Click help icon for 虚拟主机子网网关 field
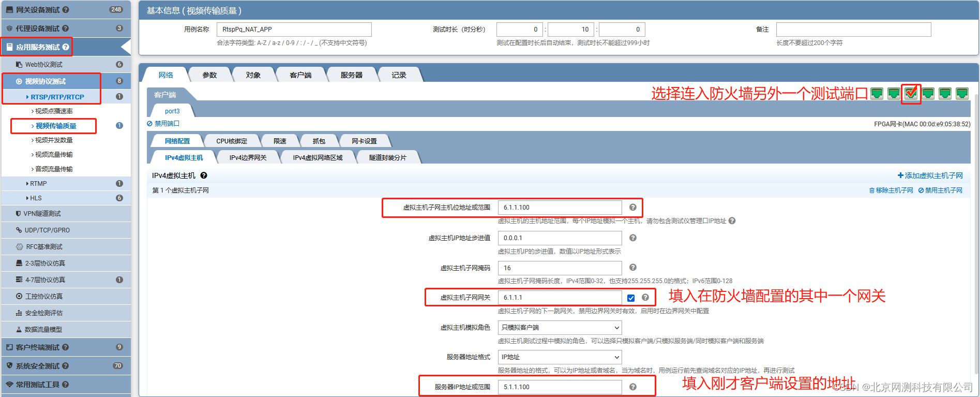Viewport: 980px width, 397px height. click(645, 297)
